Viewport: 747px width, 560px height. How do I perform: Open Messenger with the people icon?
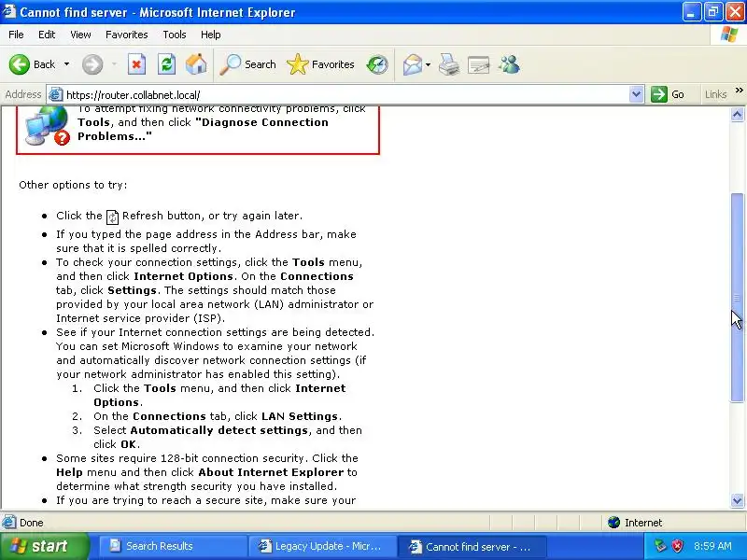pyautogui.click(x=509, y=64)
